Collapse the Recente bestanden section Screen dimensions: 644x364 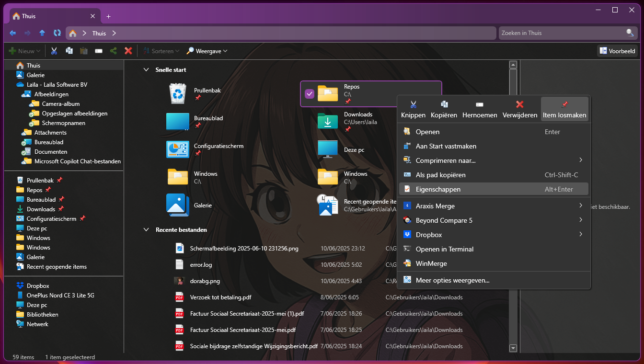(146, 230)
